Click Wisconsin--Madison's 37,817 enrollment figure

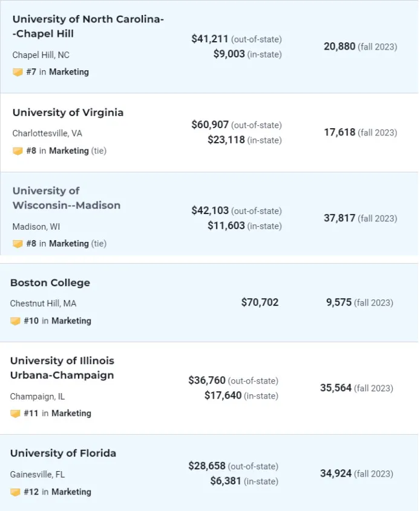(x=340, y=218)
